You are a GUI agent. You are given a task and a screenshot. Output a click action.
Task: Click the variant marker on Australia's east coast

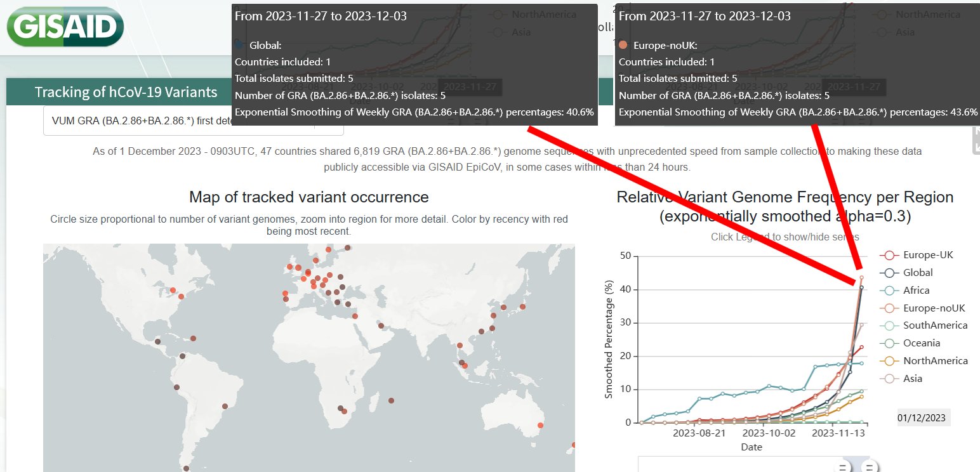click(x=541, y=426)
